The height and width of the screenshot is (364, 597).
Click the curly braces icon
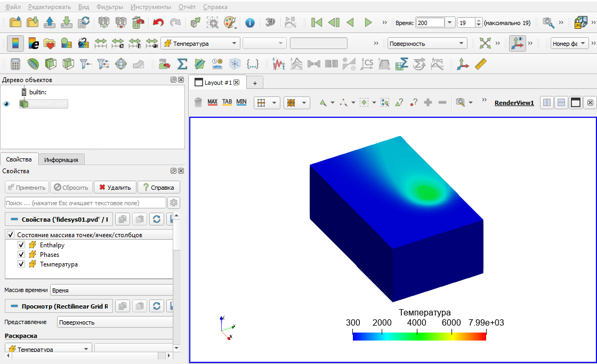click(x=253, y=64)
